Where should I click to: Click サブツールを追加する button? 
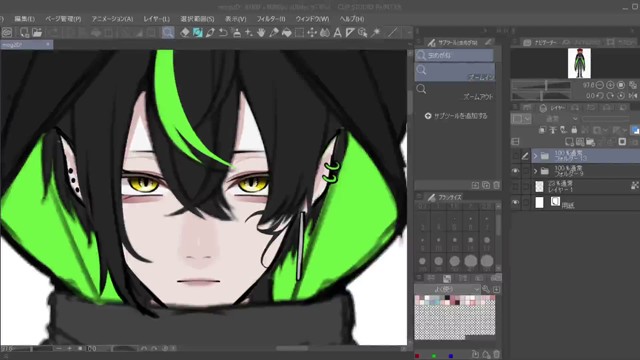(456, 116)
